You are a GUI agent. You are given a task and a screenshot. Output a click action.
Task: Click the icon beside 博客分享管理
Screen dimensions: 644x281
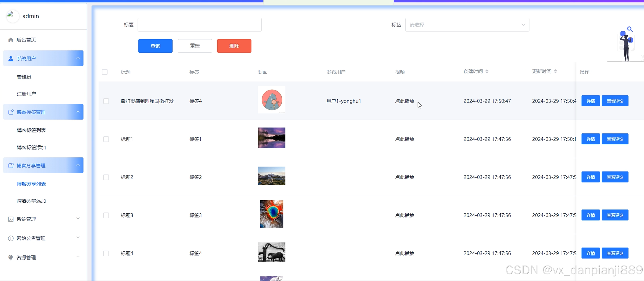[x=11, y=166]
